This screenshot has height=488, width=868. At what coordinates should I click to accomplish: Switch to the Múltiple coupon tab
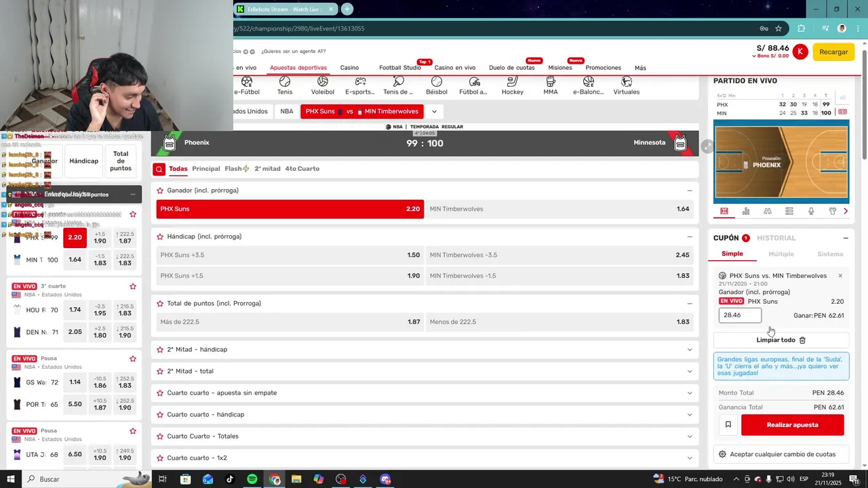pyautogui.click(x=781, y=254)
